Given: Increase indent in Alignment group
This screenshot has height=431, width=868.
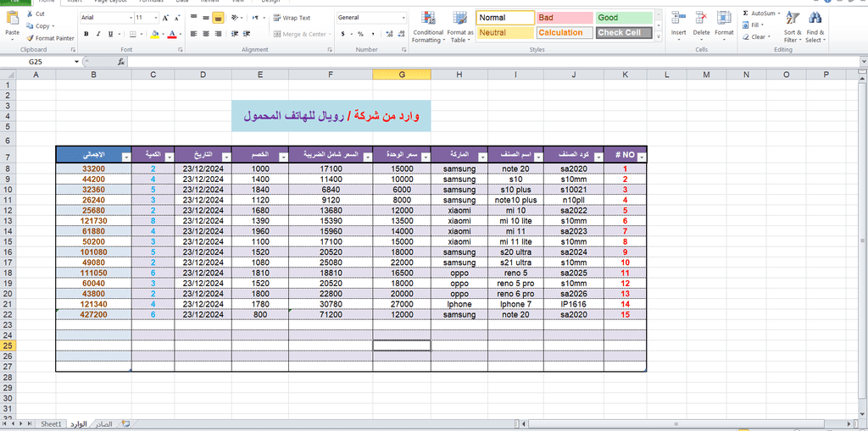Looking at the screenshot, I should (x=245, y=34).
